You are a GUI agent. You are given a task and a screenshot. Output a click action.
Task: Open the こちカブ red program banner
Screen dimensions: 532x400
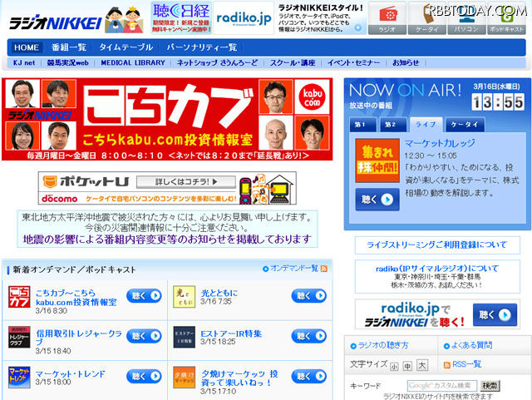[x=167, y=119]
